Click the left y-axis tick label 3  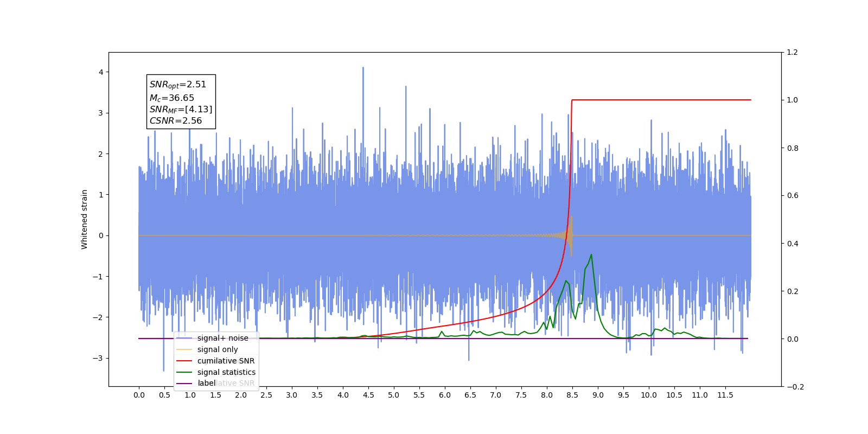[101, 113]
